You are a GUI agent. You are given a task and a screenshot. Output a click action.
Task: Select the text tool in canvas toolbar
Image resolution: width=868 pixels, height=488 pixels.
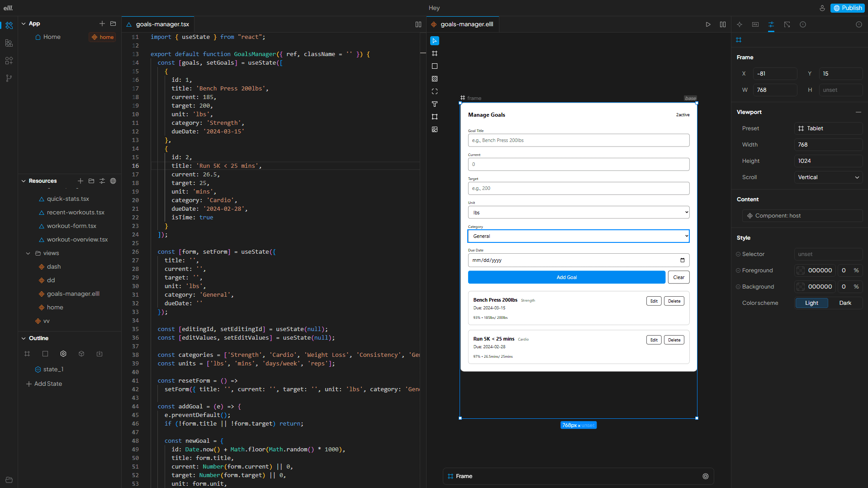tap(435, 104)
